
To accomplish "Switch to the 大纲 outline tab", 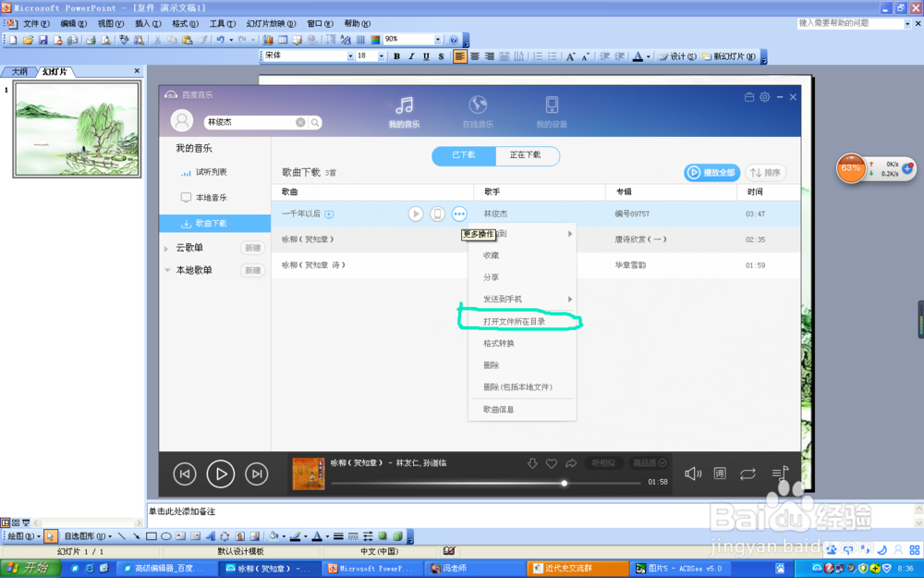I will (19, 71).
